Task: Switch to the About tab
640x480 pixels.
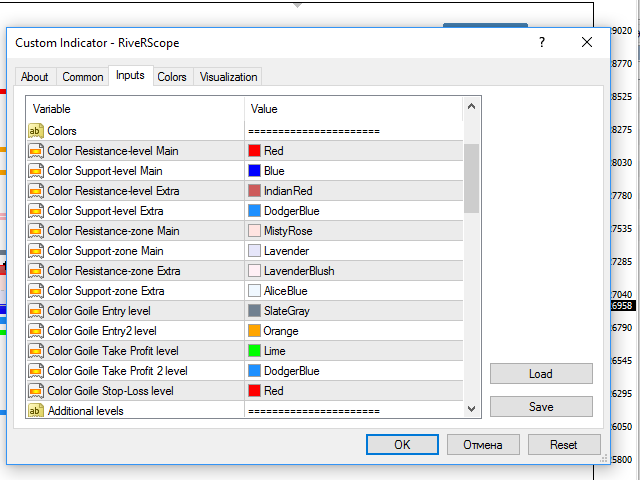Action: click(x=35, y=77)
